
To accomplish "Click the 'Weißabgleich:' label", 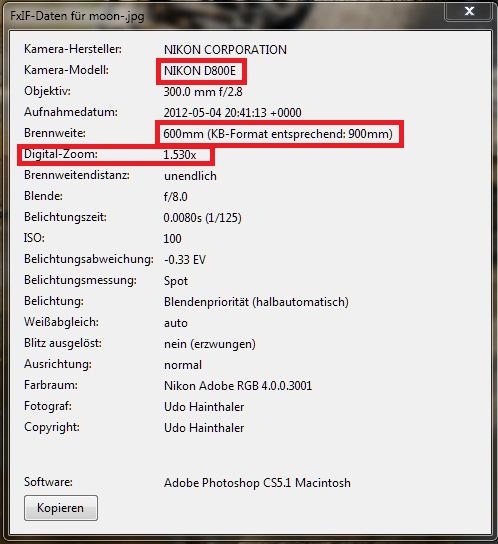I will 61,322.
